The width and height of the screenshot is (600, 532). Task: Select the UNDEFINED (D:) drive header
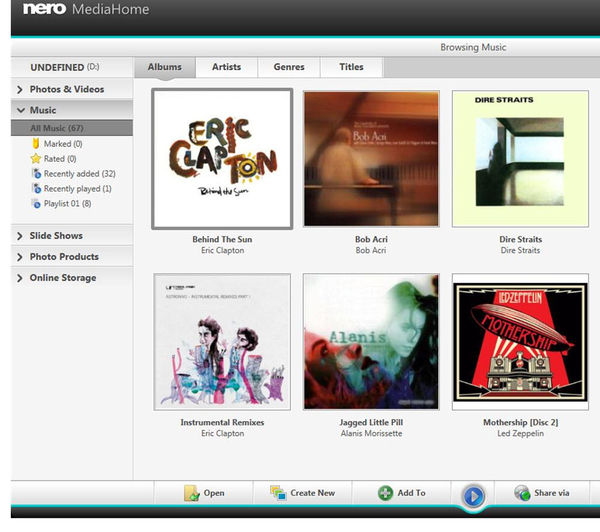coord(72,67)
